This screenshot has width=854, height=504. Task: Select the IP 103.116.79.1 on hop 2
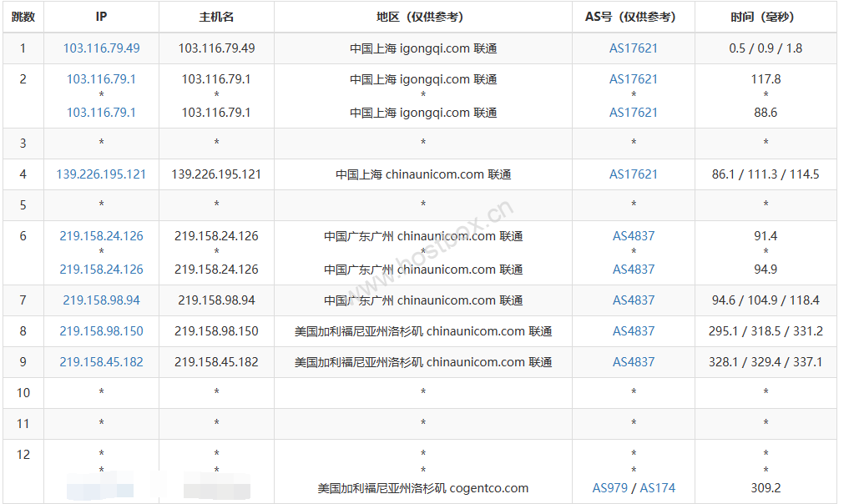[101, 78]
